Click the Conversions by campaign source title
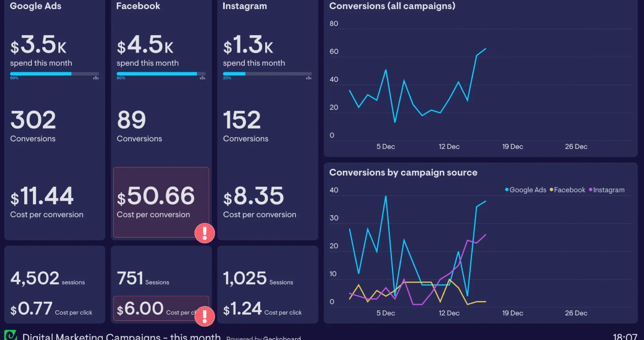Viewport: 644px width, 340px height. (403, 172)
